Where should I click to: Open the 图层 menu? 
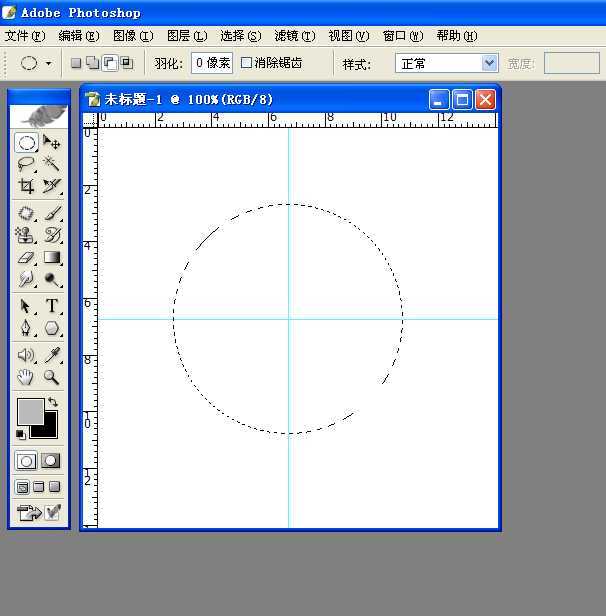pyautogui.click(x=186, y=36)
